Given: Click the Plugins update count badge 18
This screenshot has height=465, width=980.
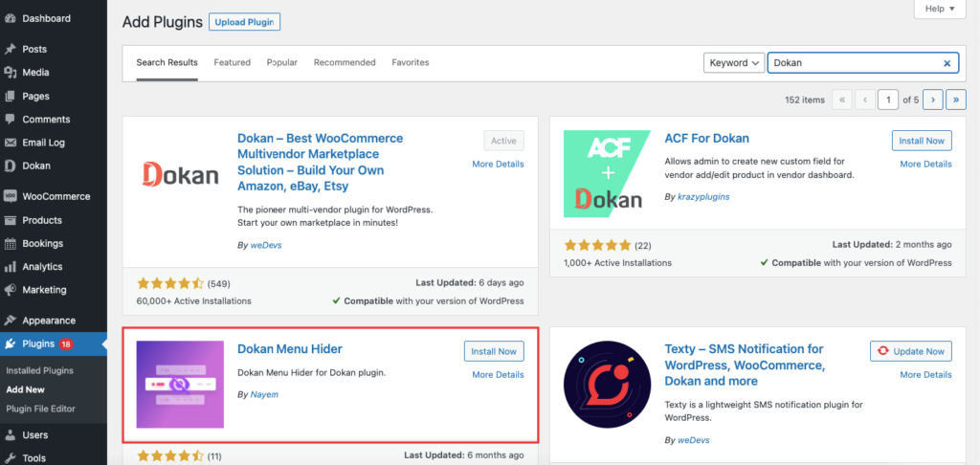Looking at the screenshot, I should (x=66, y=343).
